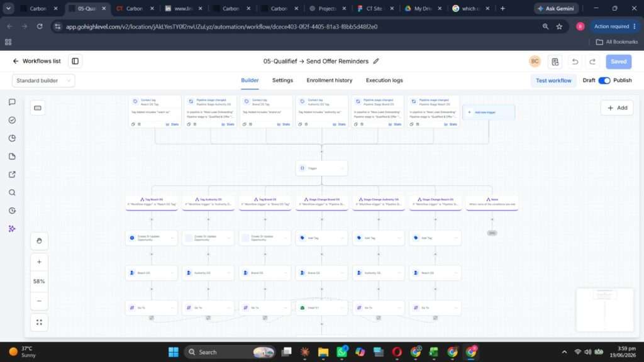
Task: Expand system tray hidden icons chevron
Action: click(564, 352)
